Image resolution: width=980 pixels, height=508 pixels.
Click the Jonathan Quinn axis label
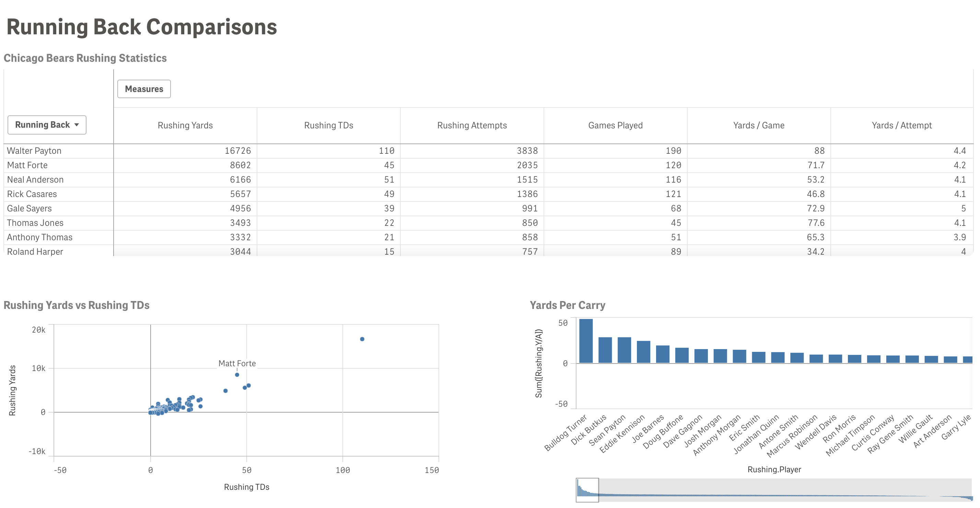(x=756, y=434)
